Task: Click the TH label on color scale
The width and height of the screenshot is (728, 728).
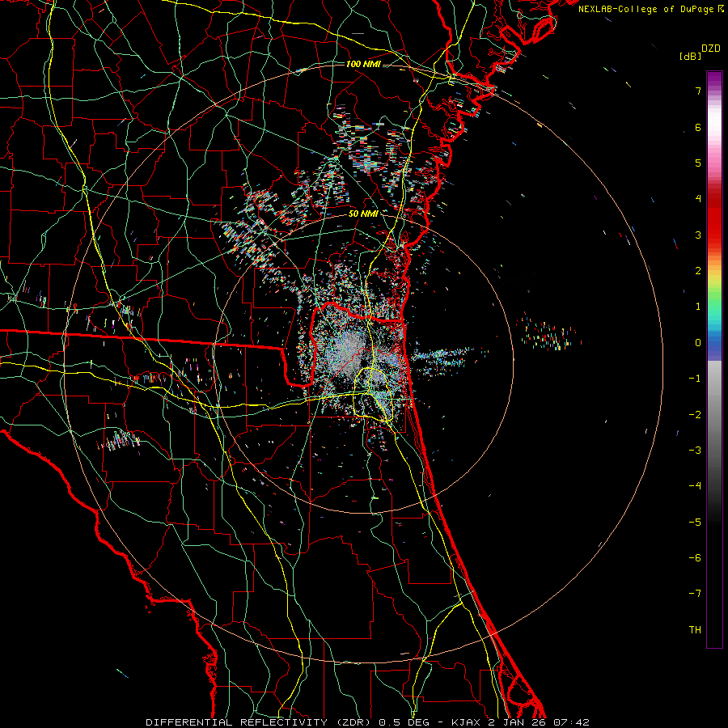Action: click(x=695, y=630)
